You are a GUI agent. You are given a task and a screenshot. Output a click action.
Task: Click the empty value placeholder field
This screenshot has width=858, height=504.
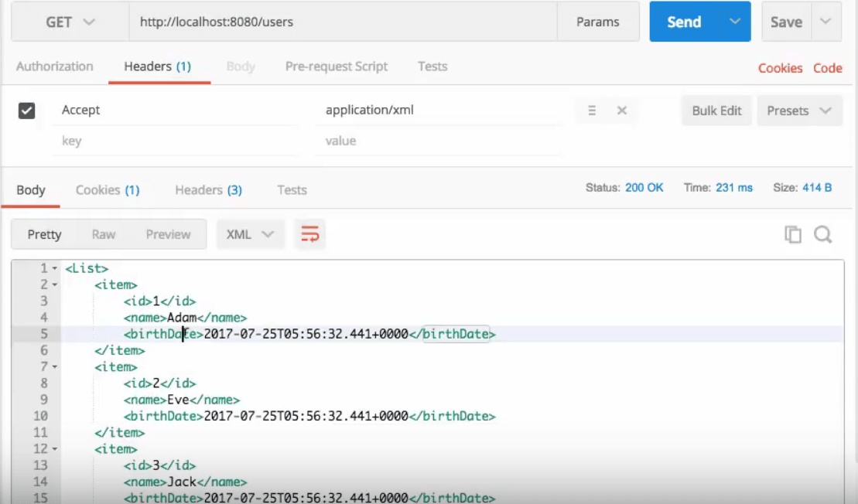438,141
